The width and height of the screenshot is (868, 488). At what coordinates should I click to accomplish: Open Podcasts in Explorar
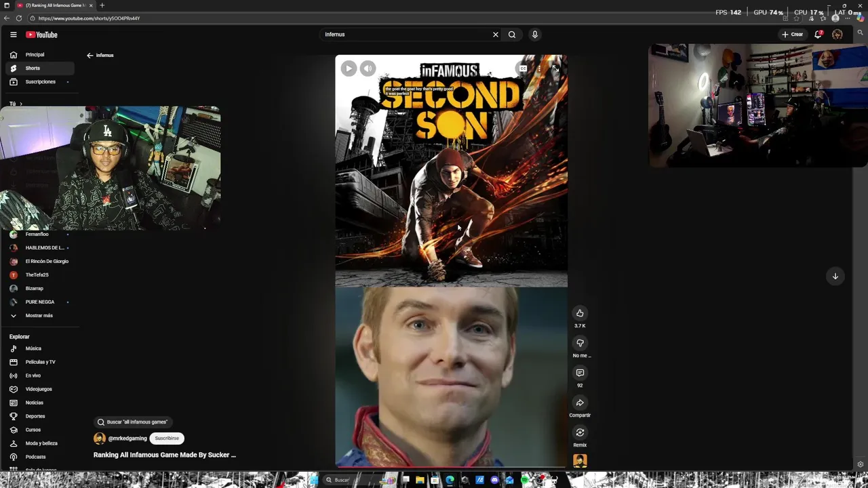(39, 457)
